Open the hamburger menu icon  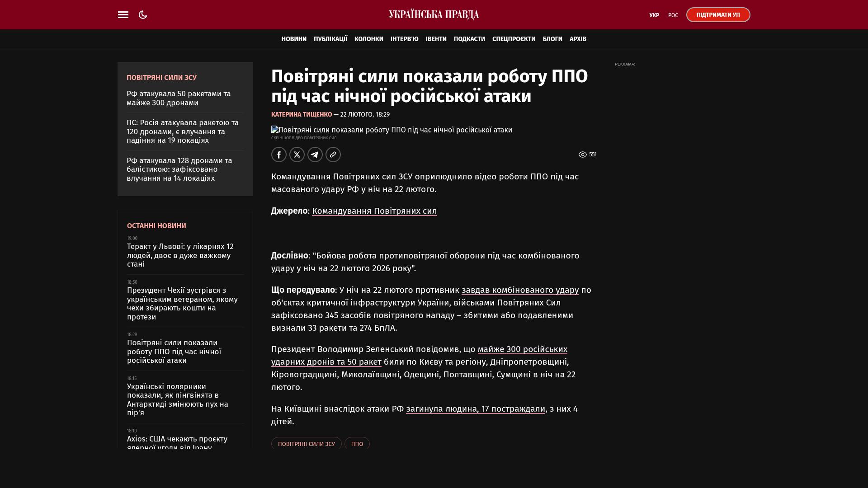(123, 15)
